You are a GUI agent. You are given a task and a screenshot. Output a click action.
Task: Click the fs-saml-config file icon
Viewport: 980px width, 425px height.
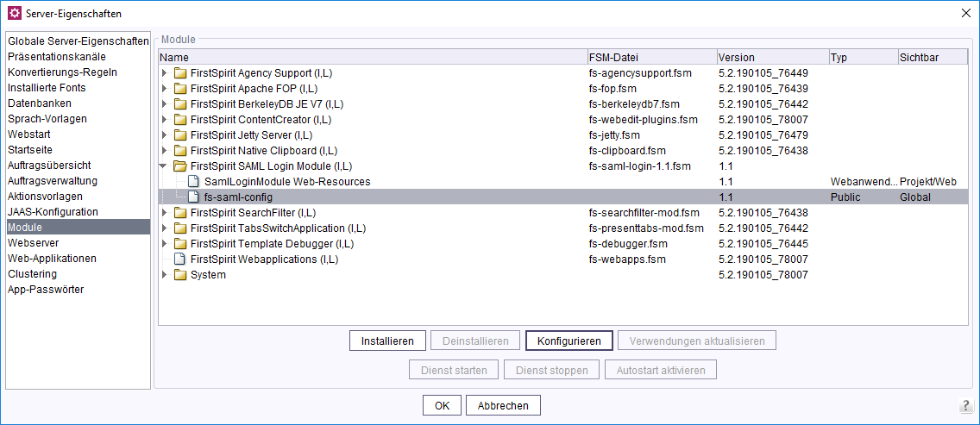pos(194,197)
